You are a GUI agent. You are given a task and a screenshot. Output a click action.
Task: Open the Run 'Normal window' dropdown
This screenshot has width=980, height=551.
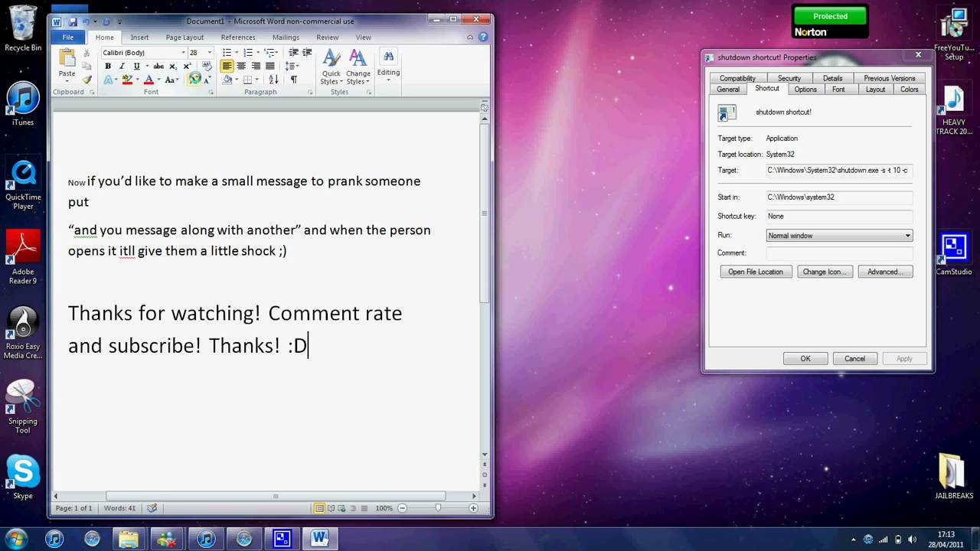point(908,236)
